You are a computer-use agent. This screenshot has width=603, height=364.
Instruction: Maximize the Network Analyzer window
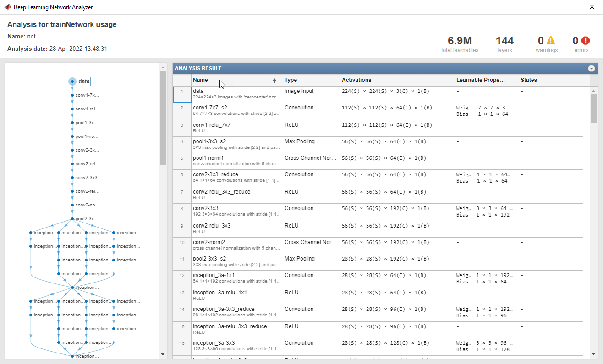571,7
